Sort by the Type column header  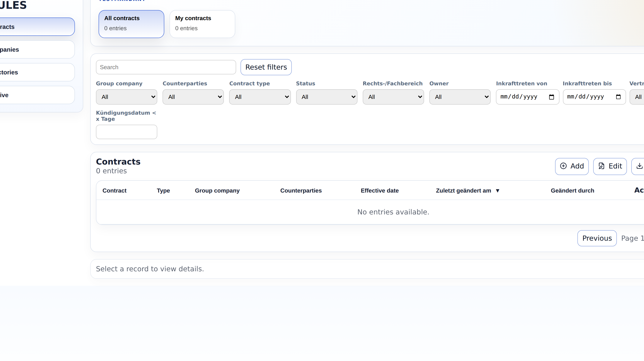[163, 191]
